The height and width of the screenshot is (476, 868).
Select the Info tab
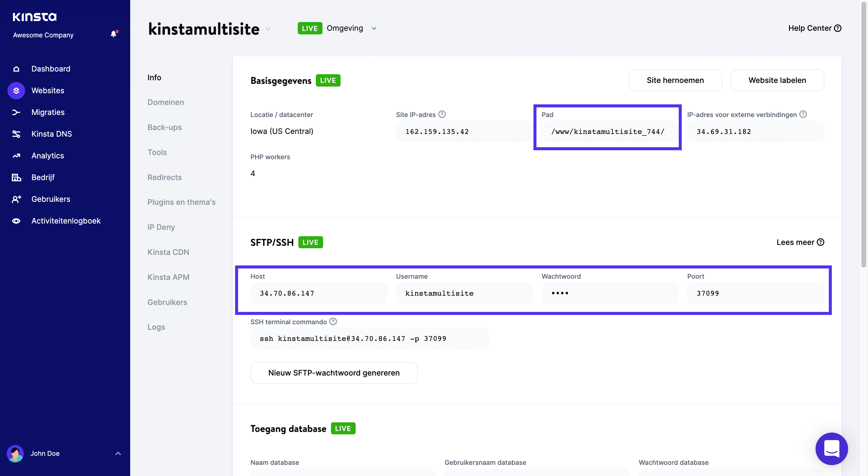154,78
